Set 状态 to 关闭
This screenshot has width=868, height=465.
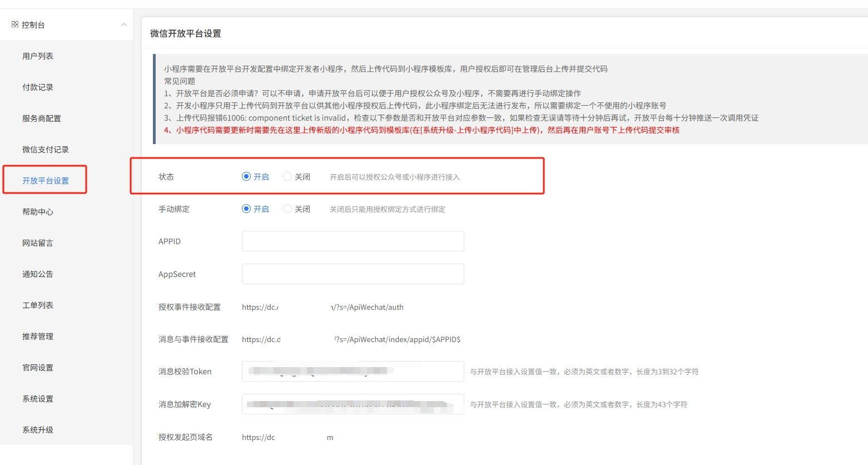point(287,177)
